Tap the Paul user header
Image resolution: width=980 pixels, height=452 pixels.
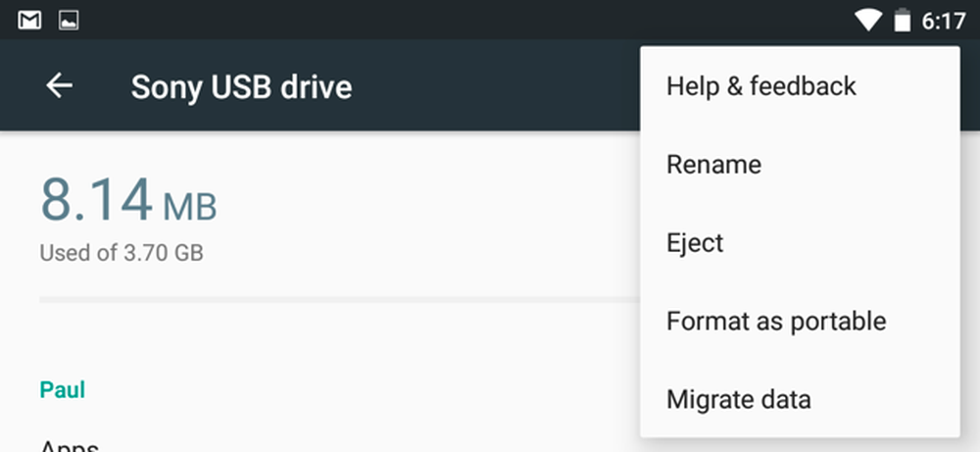click(x=63, y=390)
